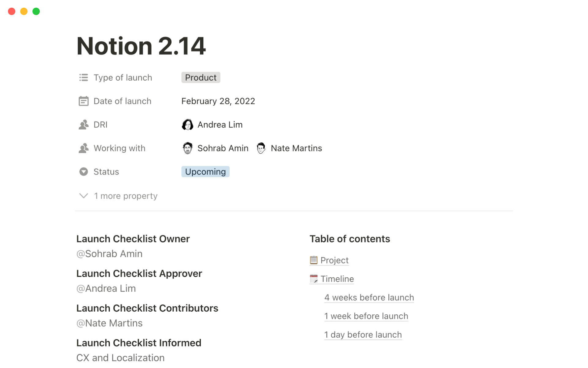The width and height of the screenshot is (588, 368).
Task: Go to the Timeline contents link
Action: 337,279
